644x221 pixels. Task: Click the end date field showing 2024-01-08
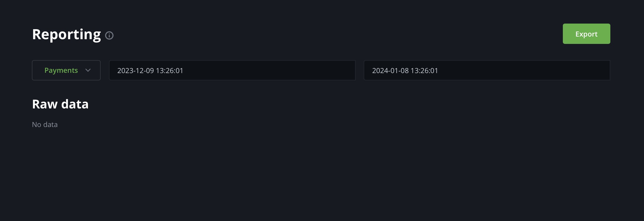click(x=487, y=70)
